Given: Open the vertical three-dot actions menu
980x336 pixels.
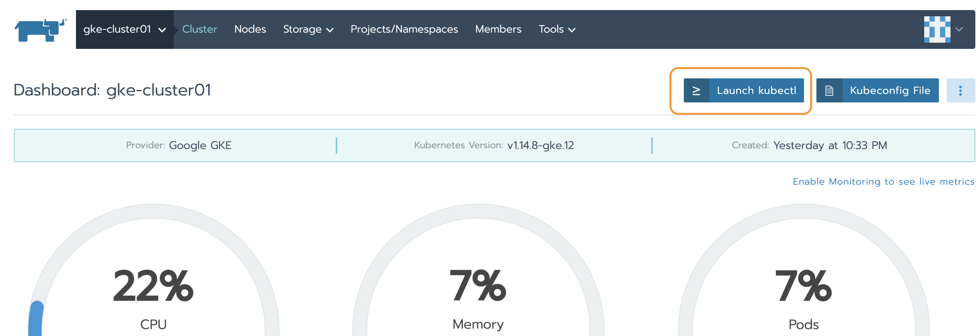Looking at the screenshot, I should [x=960, y=90].
